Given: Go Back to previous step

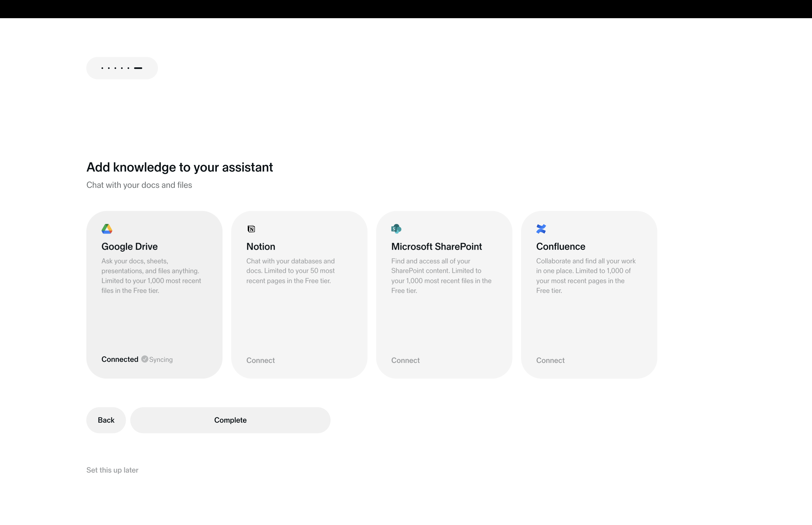Looking at the screenshot, I should [x=106, y=420].
